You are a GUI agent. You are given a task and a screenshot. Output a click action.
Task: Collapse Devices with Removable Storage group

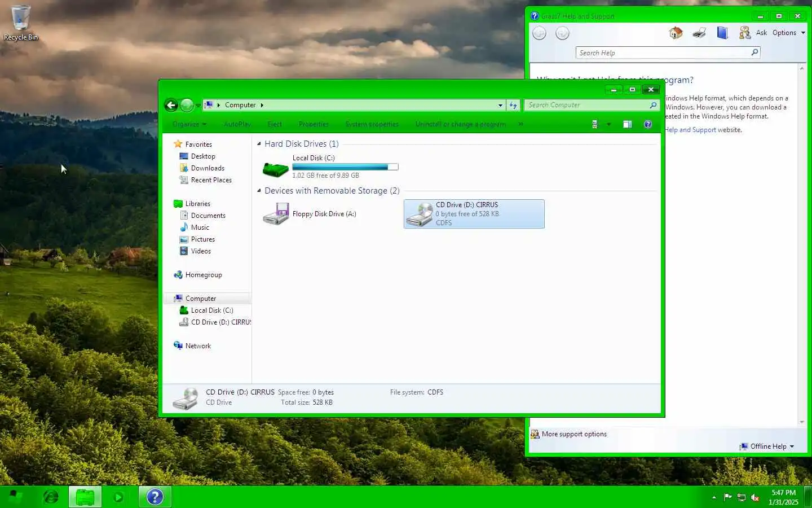click(259, 191)
